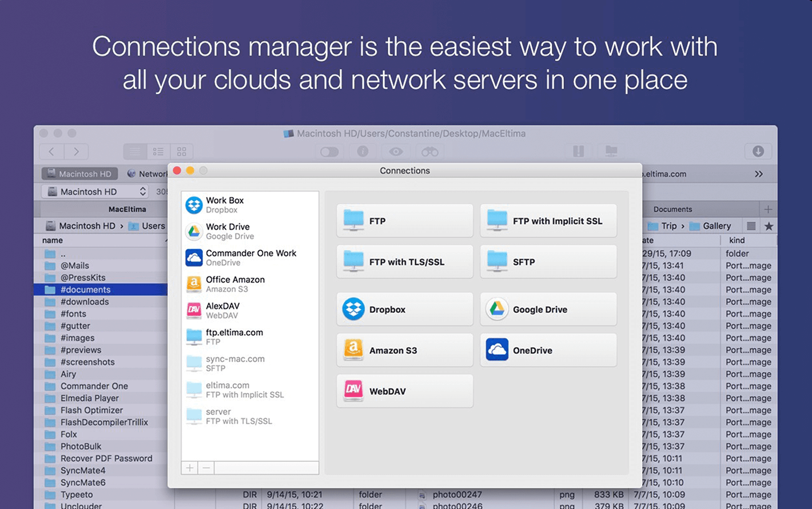Open the Macintosh HD volume dropdown
This screenshot has height=509, width=812.
[95, 192]
